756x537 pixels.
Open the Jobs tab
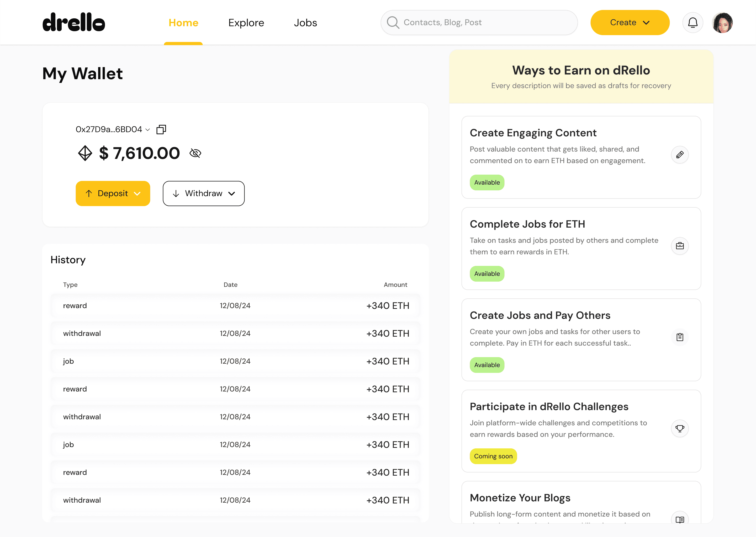(305, 23)
